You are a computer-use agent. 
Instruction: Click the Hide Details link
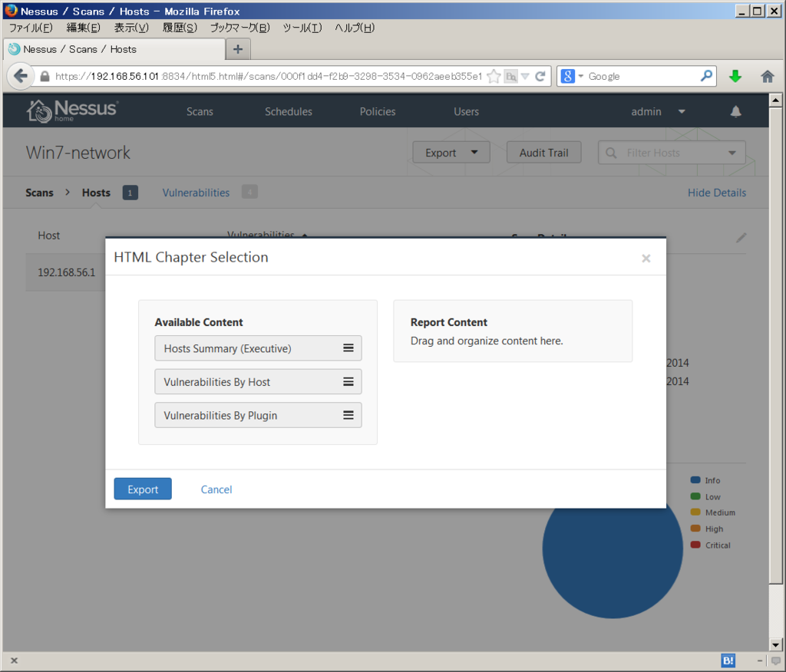tap(717, 193)
